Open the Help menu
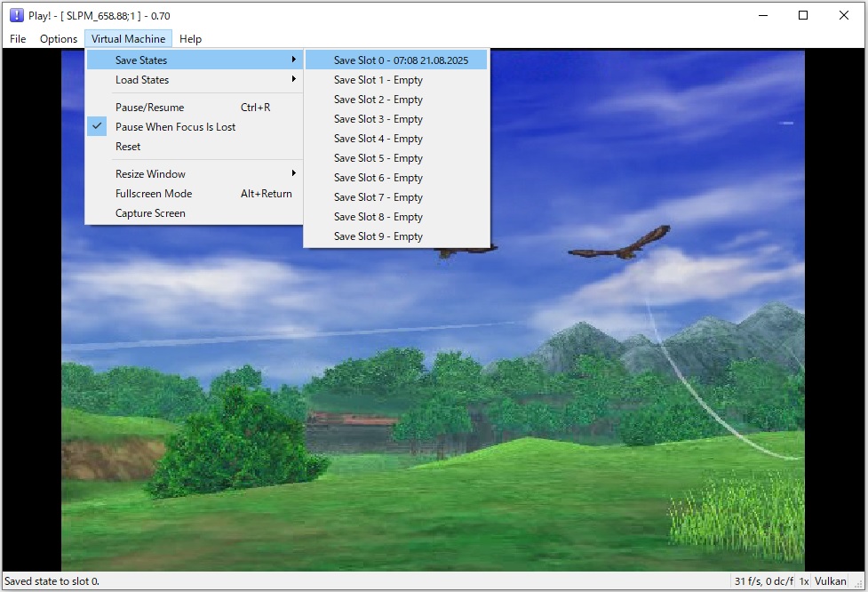This screenshot has height=592, width=868. (190, 39)
